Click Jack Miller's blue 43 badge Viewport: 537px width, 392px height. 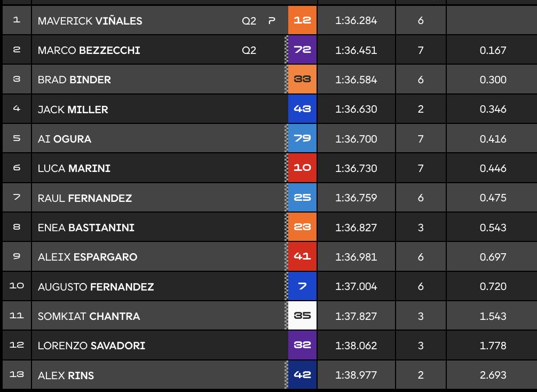[302, 109]
